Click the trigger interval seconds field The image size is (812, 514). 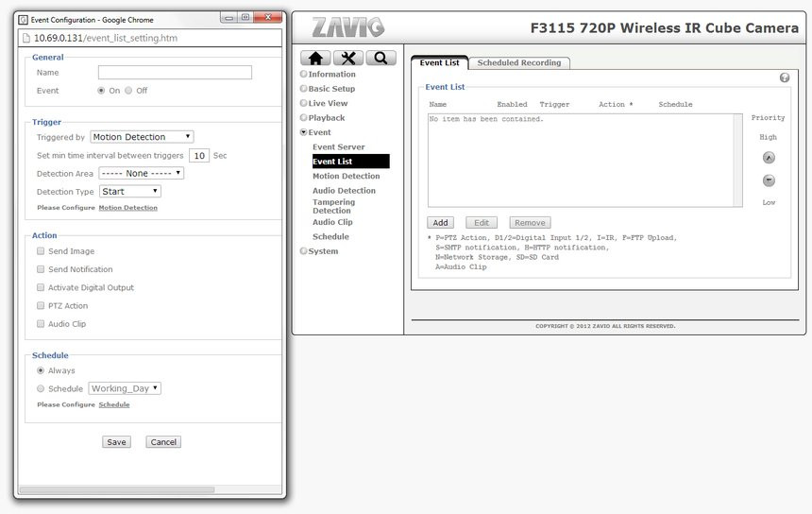point(199,155)
